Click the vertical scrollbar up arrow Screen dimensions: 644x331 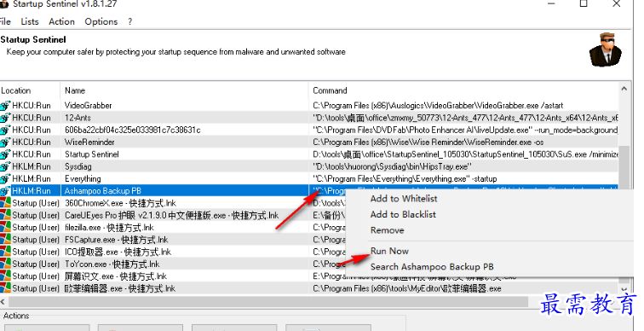coord(624,89)
